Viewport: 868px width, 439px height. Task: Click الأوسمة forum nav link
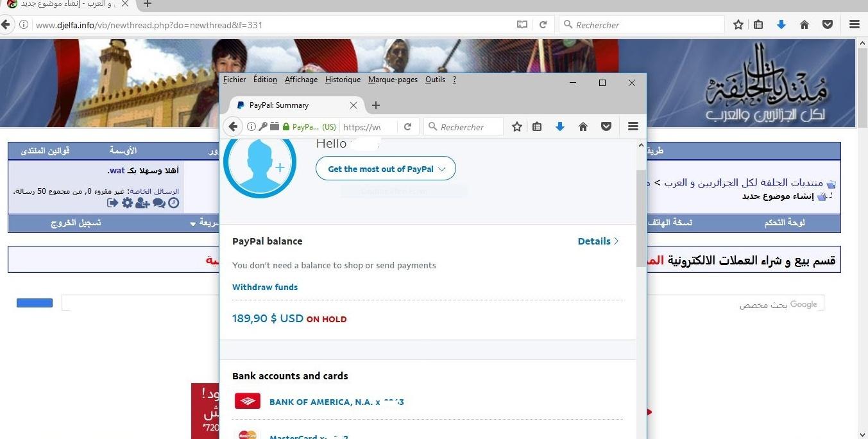click(x=123, y=151)
